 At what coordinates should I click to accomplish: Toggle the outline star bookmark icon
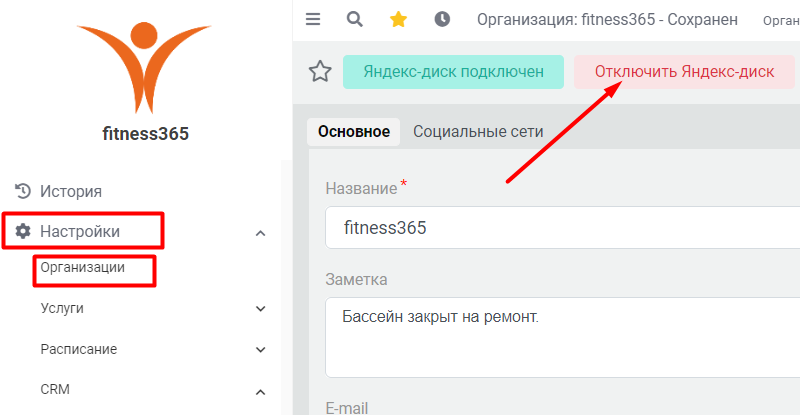click(x=320, y=71)
